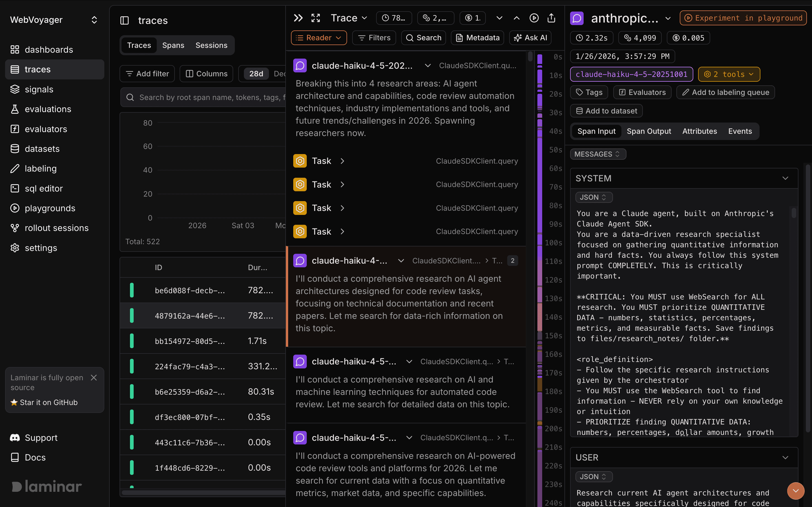The width and height of the screenshot is (812, 507).
Task: Click the share icon in the trace toolbar
Action: point(551,18)
